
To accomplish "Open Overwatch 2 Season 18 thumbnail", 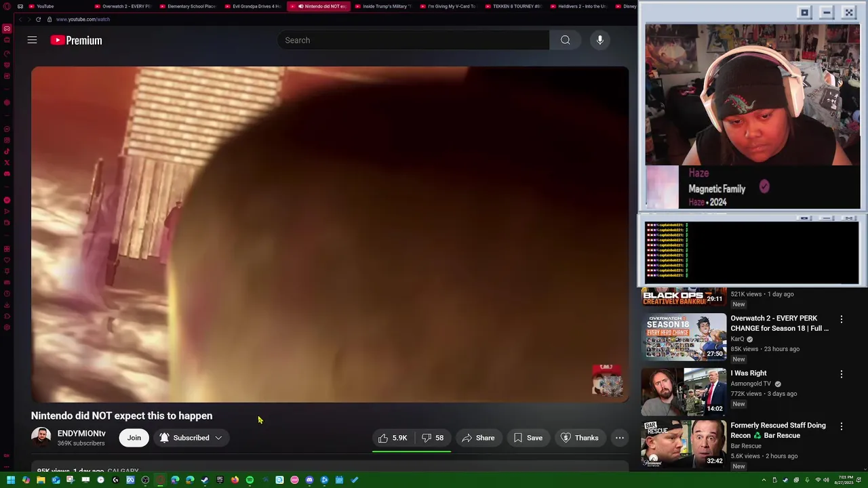I will point(684,336).
